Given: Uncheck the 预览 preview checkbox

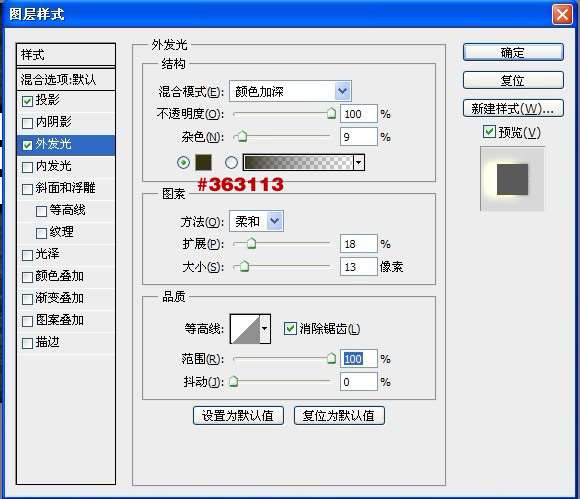Looking at the screenshot, I should (x=489, y=131).
